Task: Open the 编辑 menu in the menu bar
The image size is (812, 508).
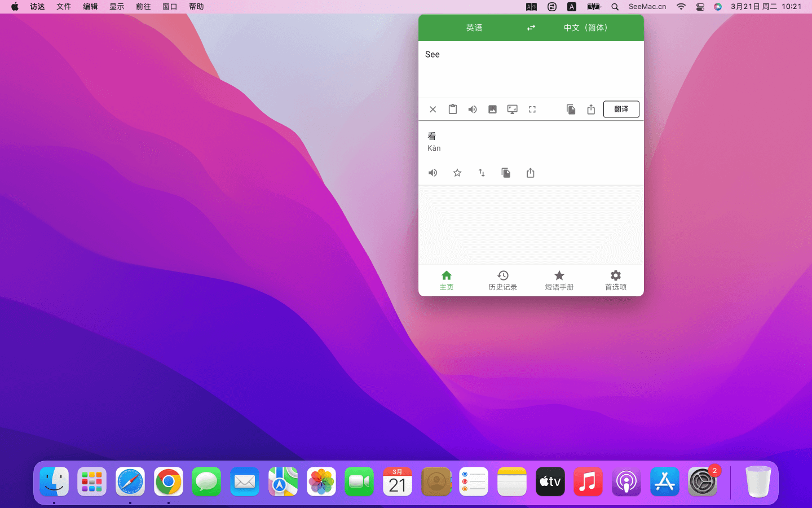Action: [90, 7]
